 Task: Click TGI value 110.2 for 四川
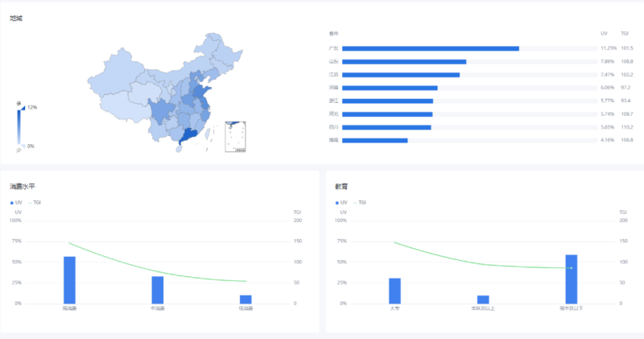pyautogui.click(x=627, y=127)
